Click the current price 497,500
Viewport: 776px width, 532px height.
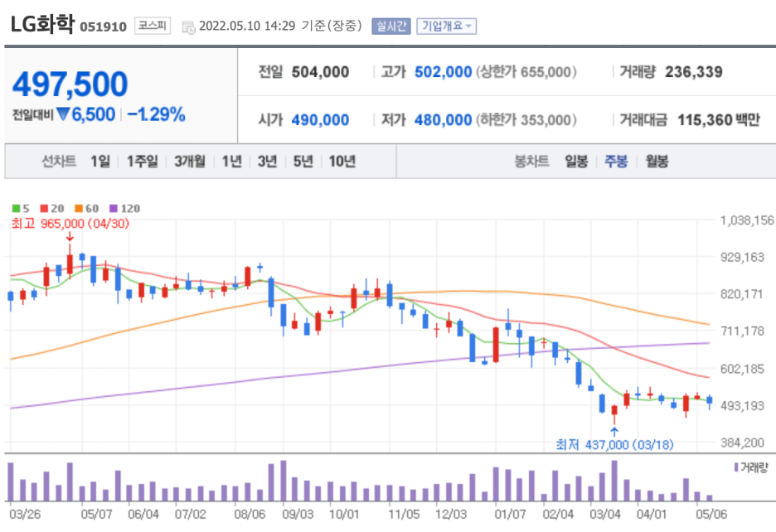[70, 84]
